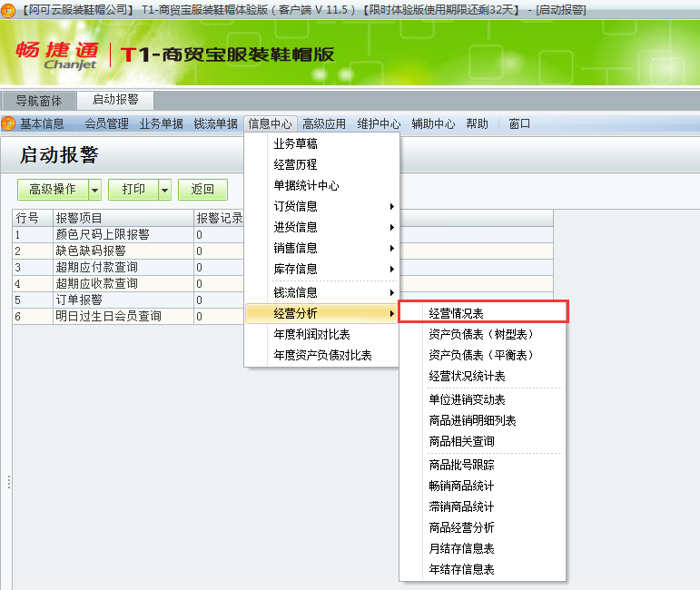The height and width of the screenshot is (590, 700).
Task: Open the 高级操作 dropdown arrow
Action: click(94, 190)
